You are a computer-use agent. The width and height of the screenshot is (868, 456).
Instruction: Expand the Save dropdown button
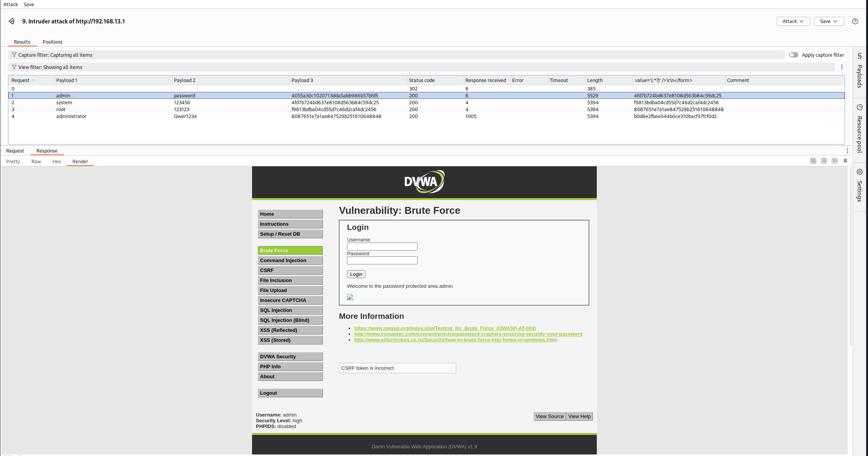click(x=829, y=21)
